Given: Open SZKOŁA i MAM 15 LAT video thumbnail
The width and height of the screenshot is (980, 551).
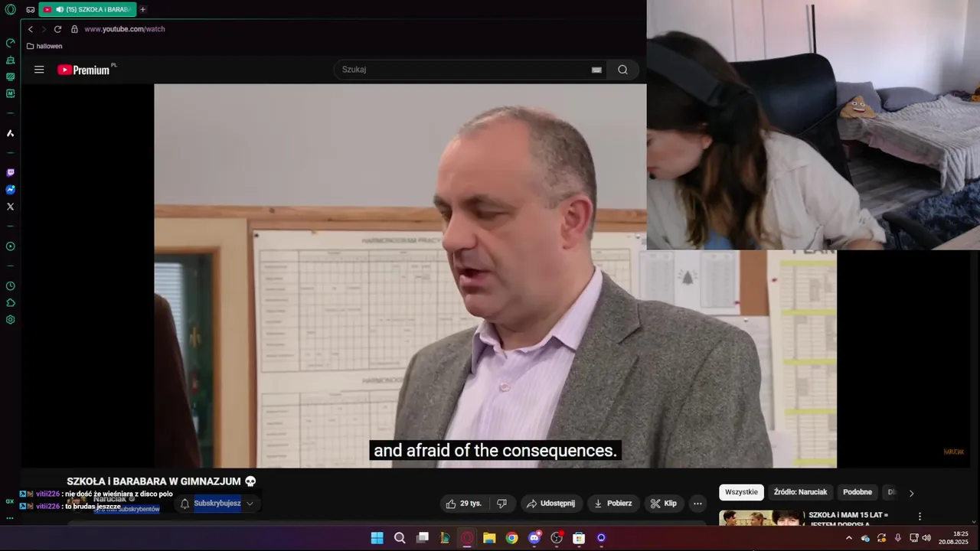Looking at the screenshot, I should tap(762, 518).
